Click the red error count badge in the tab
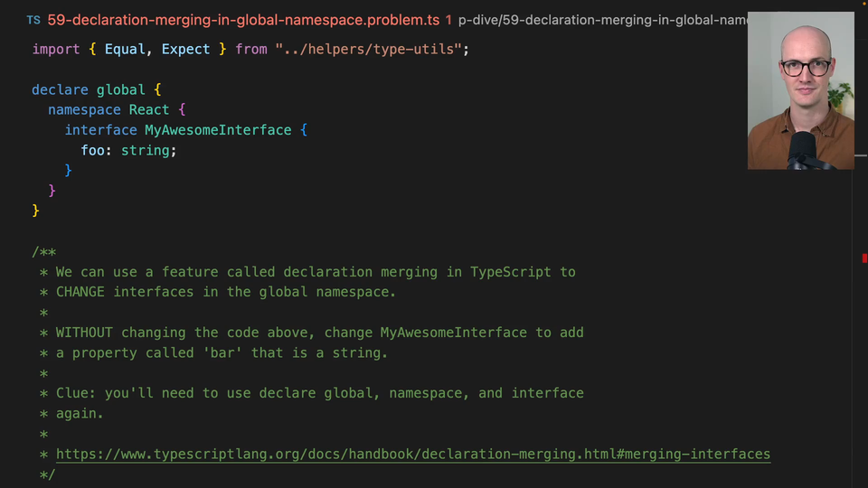The image size is (868, 488). click(x=448, y=21)
